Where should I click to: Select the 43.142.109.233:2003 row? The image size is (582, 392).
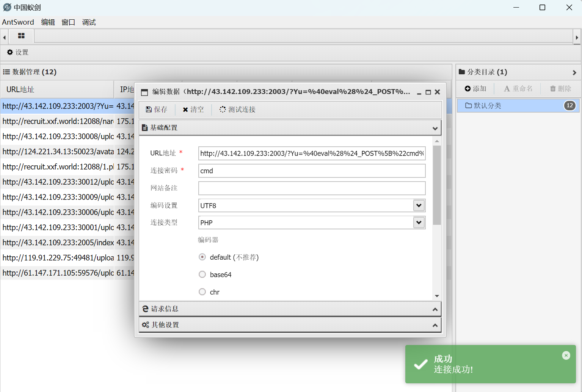pos(67,106)
